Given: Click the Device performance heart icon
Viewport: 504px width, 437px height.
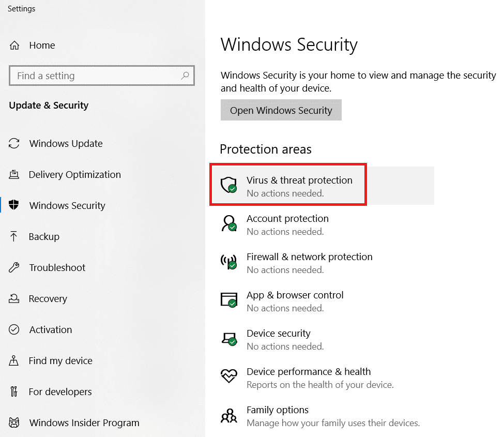Looking at the screenshot, I should (228, 376).
